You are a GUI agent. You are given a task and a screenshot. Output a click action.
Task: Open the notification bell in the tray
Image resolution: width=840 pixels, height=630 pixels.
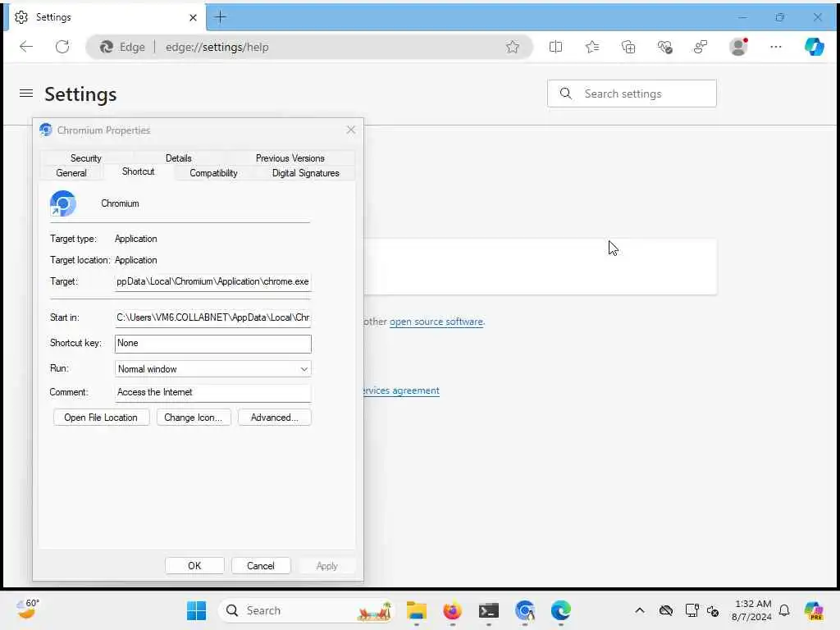click(x=784, y=610)
